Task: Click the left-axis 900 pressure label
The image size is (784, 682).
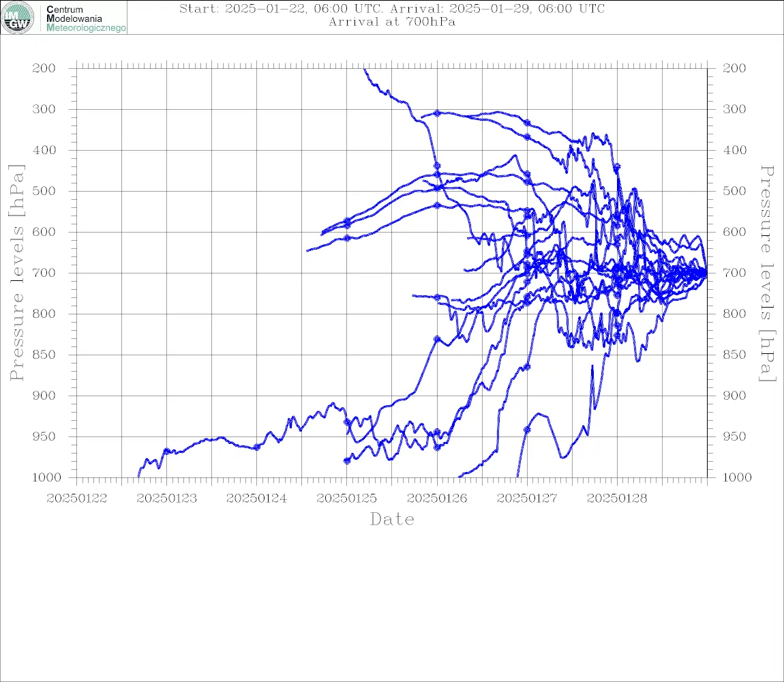Action: (x=44, y=396)
